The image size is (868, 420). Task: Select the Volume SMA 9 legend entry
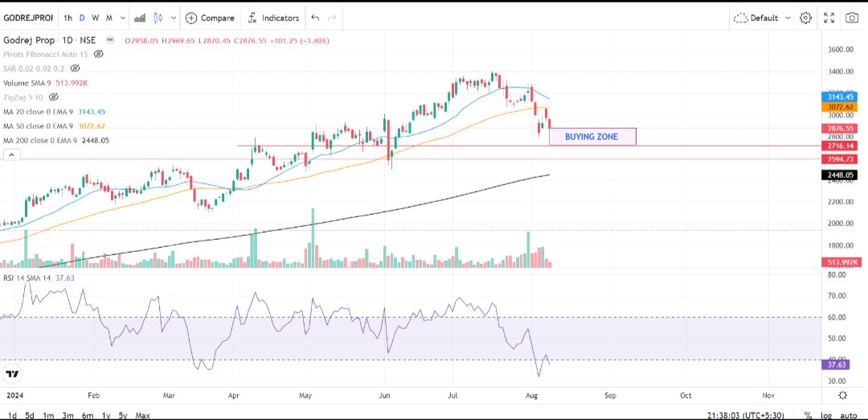coord(46,83)
